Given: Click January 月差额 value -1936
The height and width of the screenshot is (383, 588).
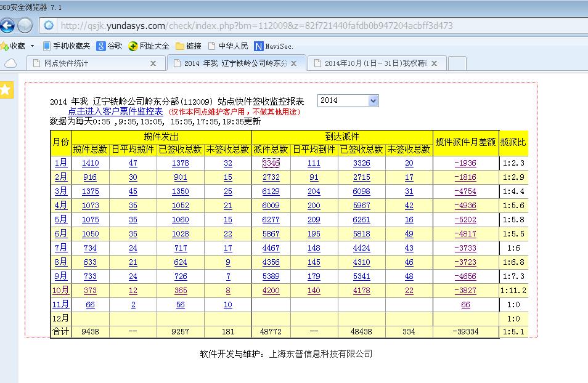Looking at the screenshot, I should coord(465,163).
